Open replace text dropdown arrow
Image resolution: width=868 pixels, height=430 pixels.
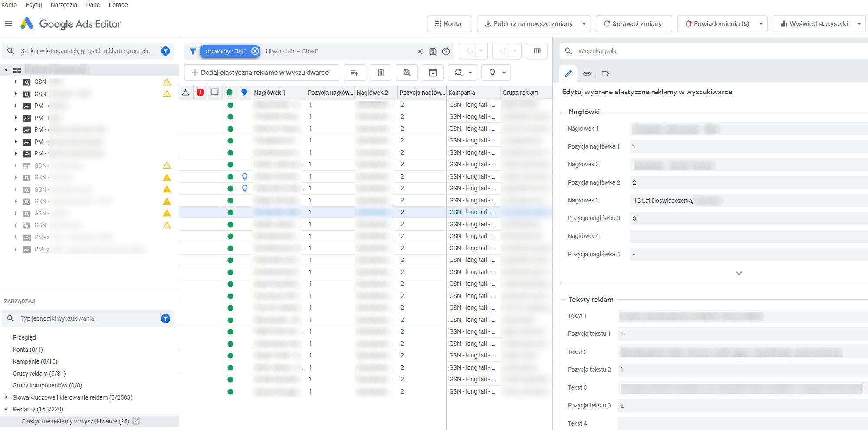[x=470, y=73]
